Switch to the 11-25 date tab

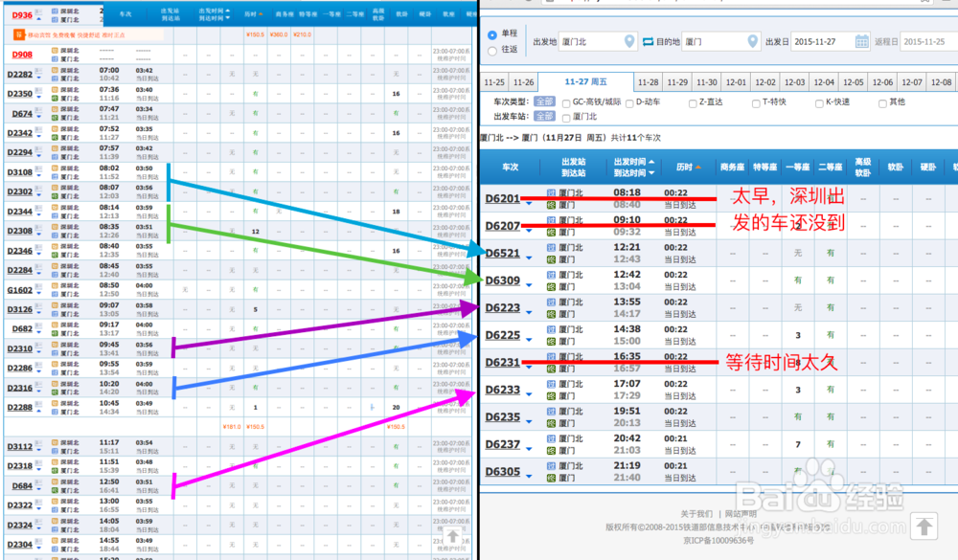click(494, 81)
